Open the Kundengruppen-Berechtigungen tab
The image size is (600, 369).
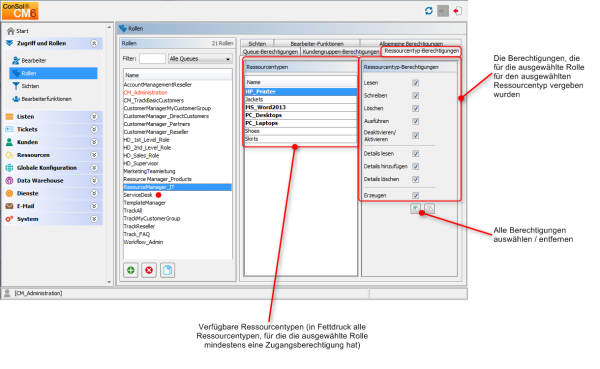point(341,52)
